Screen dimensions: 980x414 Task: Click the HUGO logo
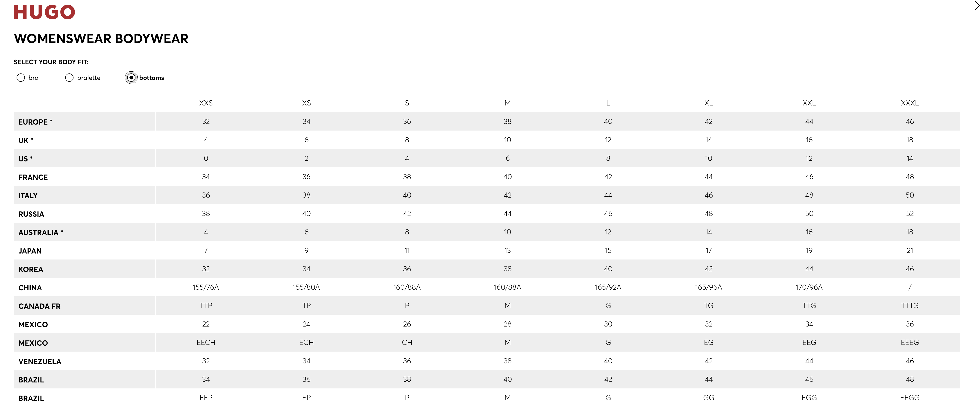point(44,12)
